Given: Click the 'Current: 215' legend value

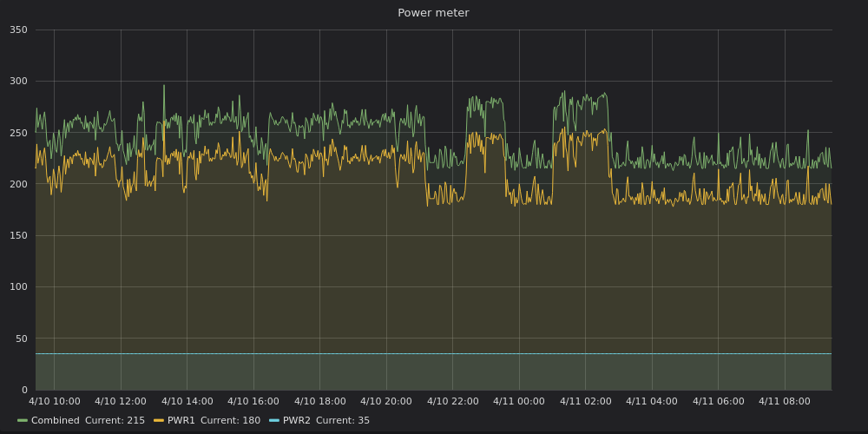Looking at the screenshot, I should [115, 421].
